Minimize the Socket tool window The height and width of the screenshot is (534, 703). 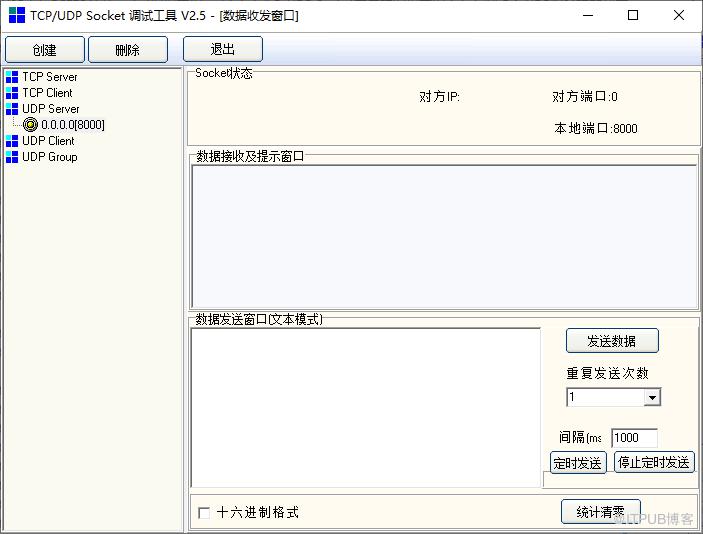click(x=588, y=15)
